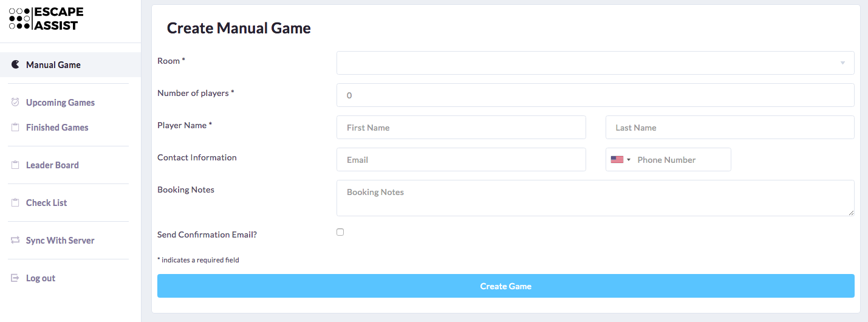Click the sync arrows icon for Sync With Server

16,240
